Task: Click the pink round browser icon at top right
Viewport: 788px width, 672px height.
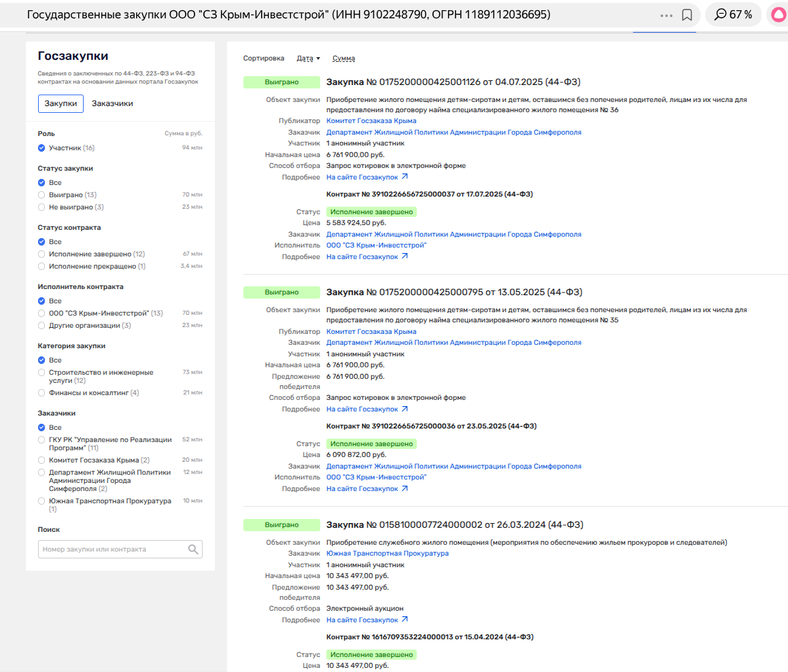Action: point(778,14)
